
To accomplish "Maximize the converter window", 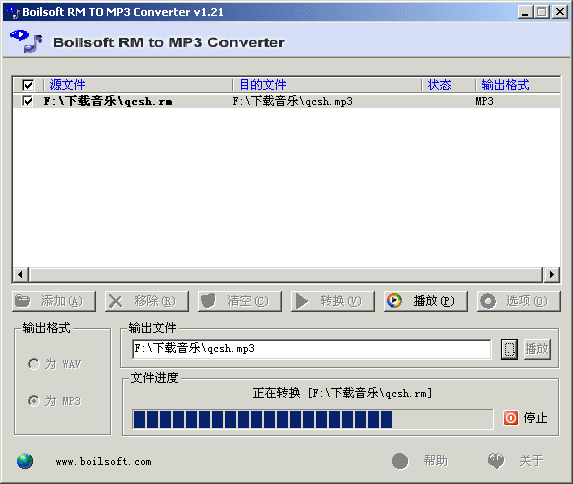I will (542, 12).
